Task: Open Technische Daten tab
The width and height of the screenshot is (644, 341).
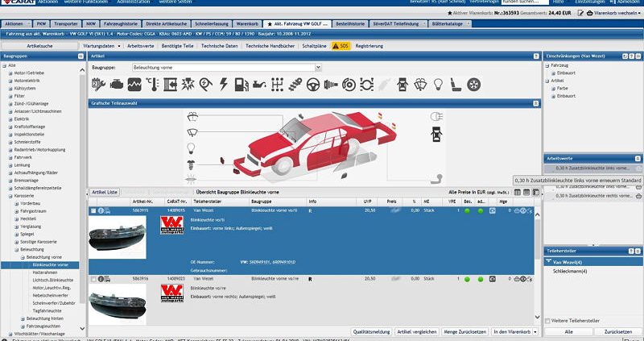Action: coord(219,46)
